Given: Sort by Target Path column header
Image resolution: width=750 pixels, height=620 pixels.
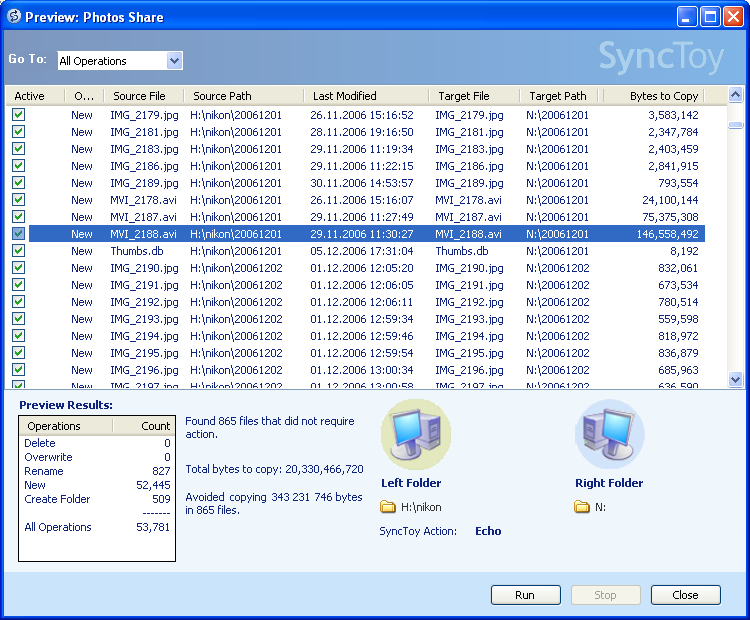Looking at the screenshot, I should [x=561, y=96].
